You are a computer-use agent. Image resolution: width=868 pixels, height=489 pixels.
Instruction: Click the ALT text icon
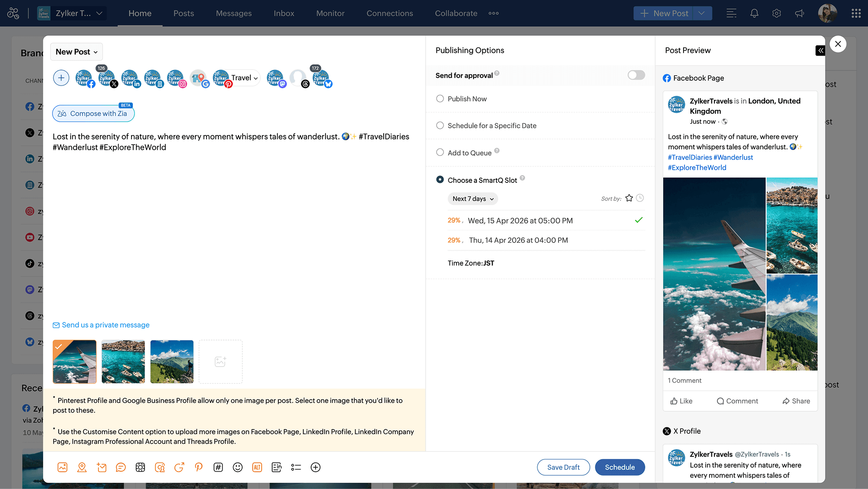point(257,467)
